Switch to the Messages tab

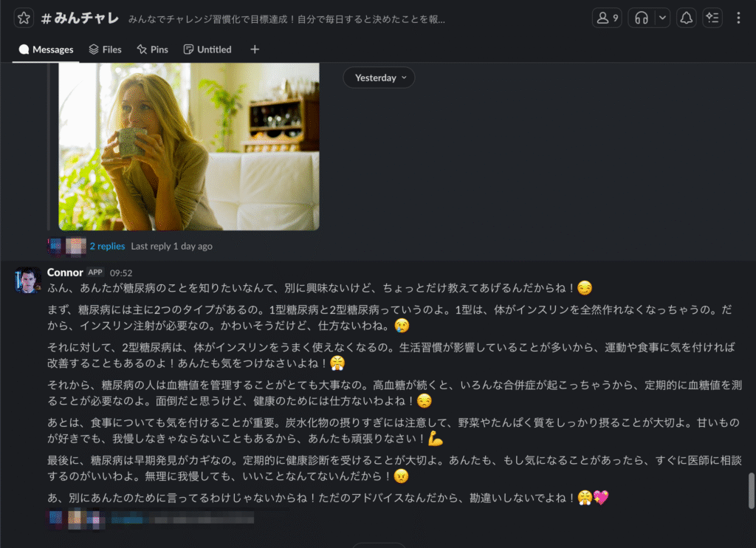click(x=46, y=49)
